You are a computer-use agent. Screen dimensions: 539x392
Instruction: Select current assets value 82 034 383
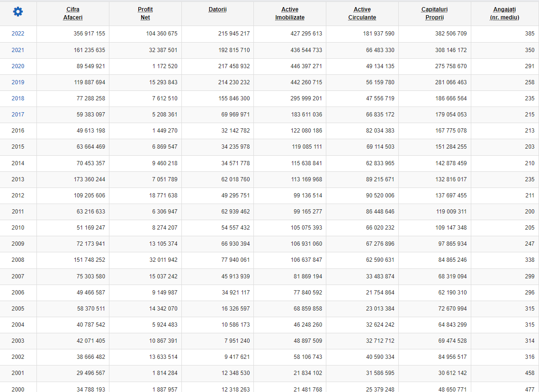(380, 131)
